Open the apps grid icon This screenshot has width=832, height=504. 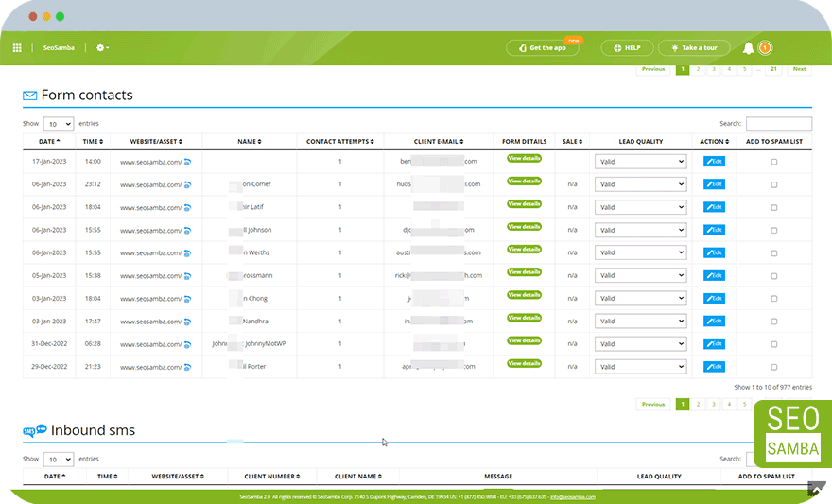pyautogui.click(x=17, y=47)
